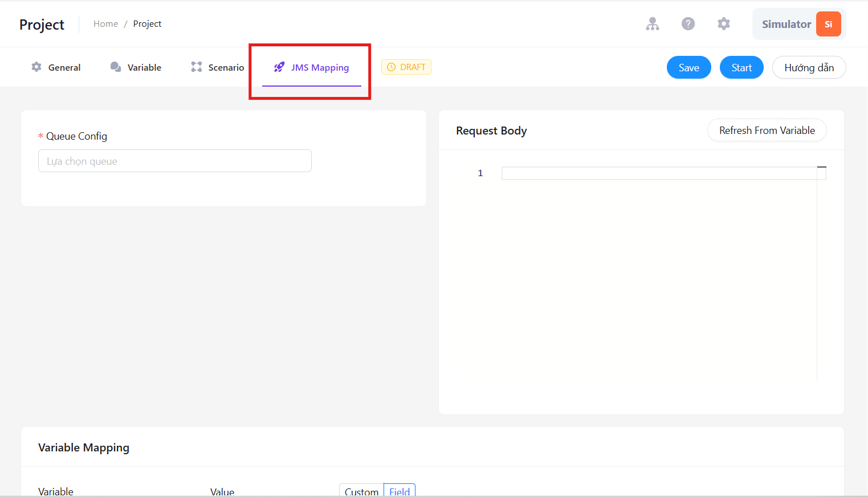Open the General tab
The width and height of the screenshot is (868, 497).
click(x=56, y=67)
